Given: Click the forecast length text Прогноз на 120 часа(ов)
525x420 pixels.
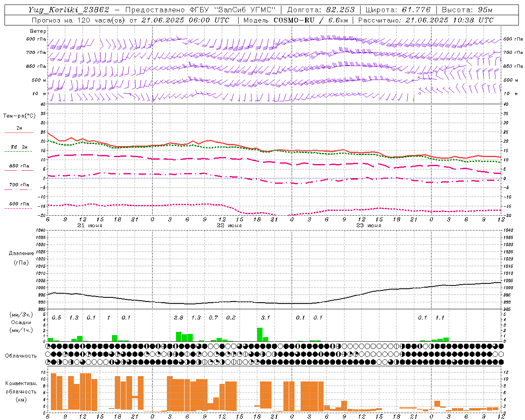Looking at the screenshot, I should pyautogui.click(x=79, y=20).
